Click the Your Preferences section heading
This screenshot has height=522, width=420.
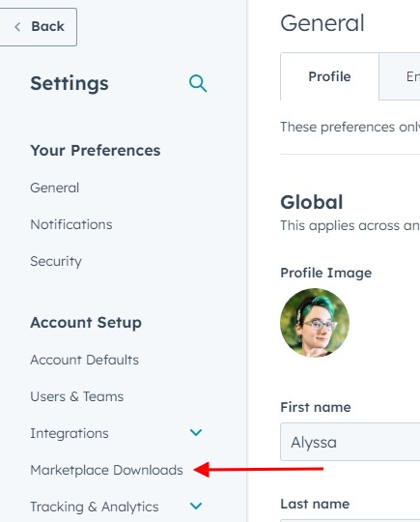pyautogui.click(x=96, y=151)
